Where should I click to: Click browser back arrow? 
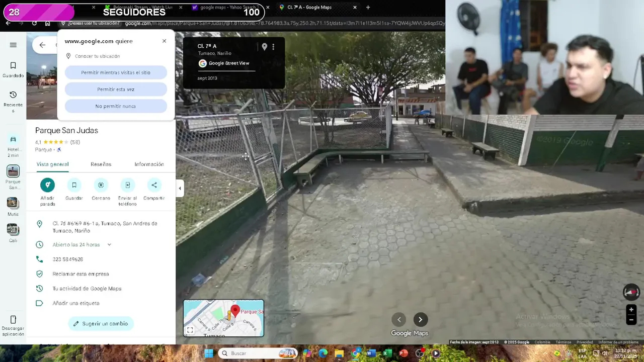(x=8, y=23)
